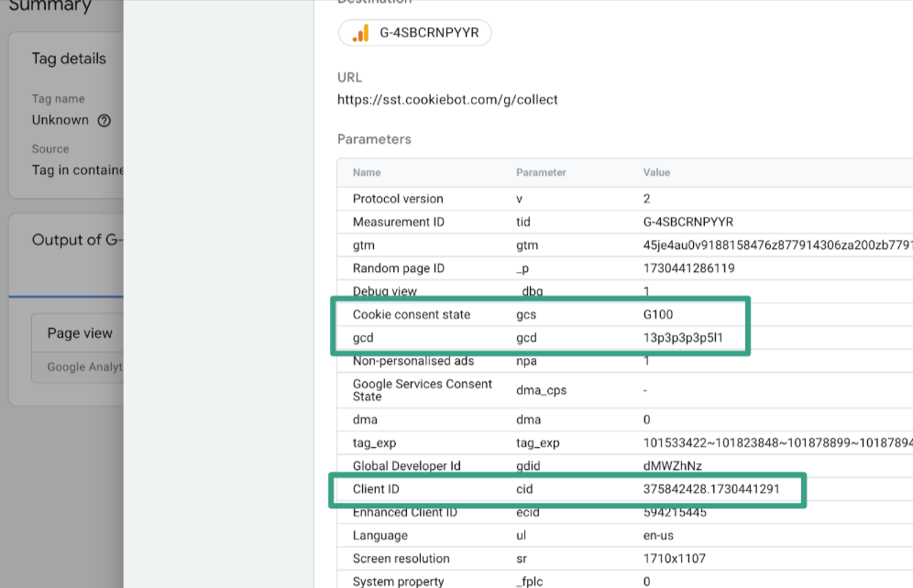Select the Cookie consent state row name
The height and width of the screenshot is (588, 913).
(x=411, y=315)
